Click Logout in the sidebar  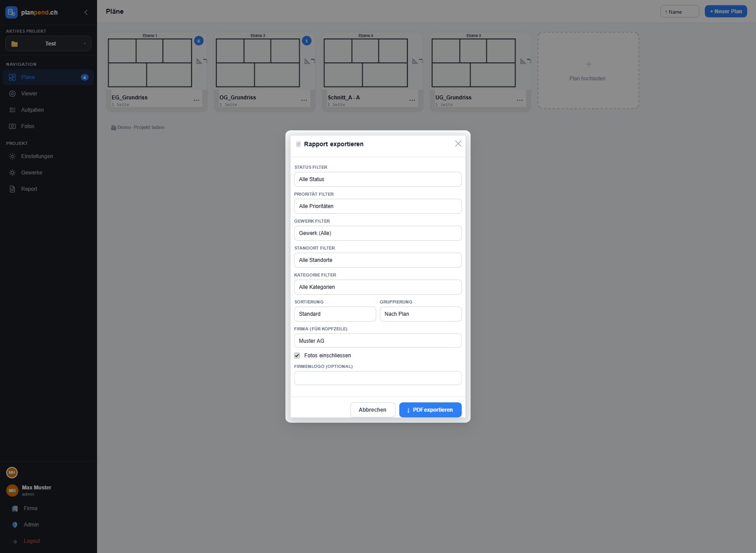point(32,541)
